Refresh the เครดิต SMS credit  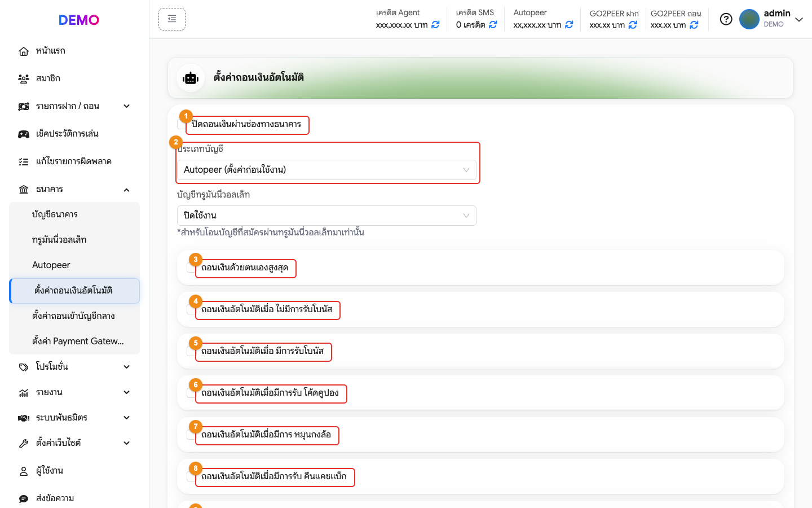[x=493, y=25]
